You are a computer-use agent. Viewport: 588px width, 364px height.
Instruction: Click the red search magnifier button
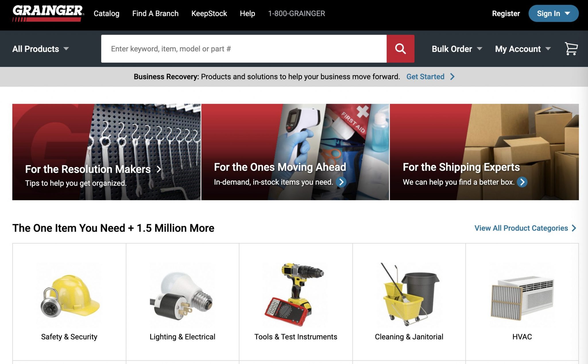pyautogui.click(x=400, y=49)
